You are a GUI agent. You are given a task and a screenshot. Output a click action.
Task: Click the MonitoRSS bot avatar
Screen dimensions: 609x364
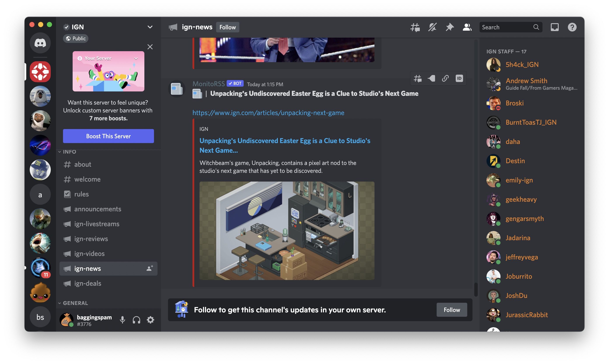point(177,89)
